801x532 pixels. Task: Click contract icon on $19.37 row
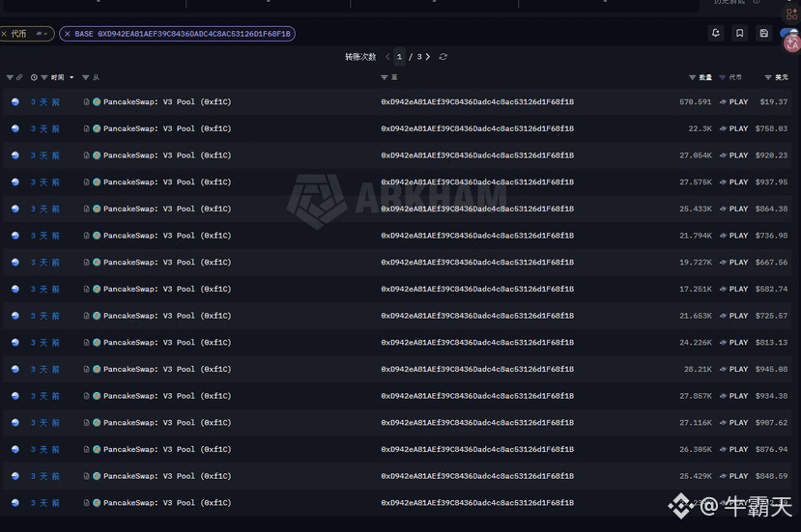[86, 102]
